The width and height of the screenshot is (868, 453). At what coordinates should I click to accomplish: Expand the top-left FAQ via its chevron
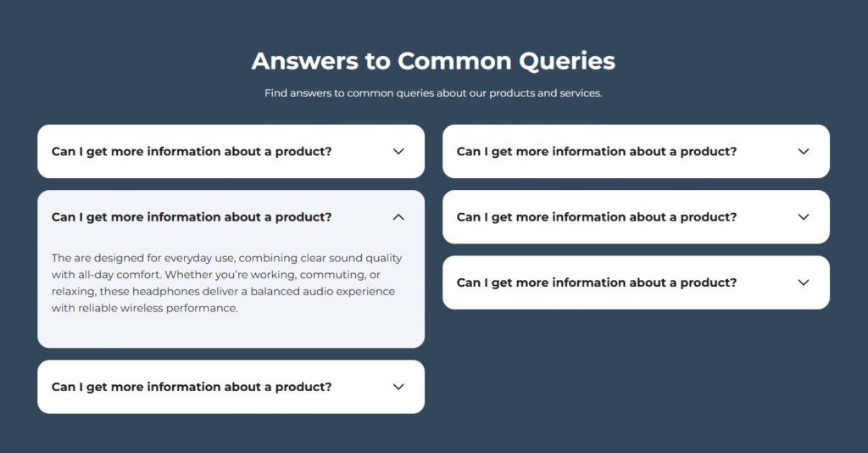coord(398,152)
